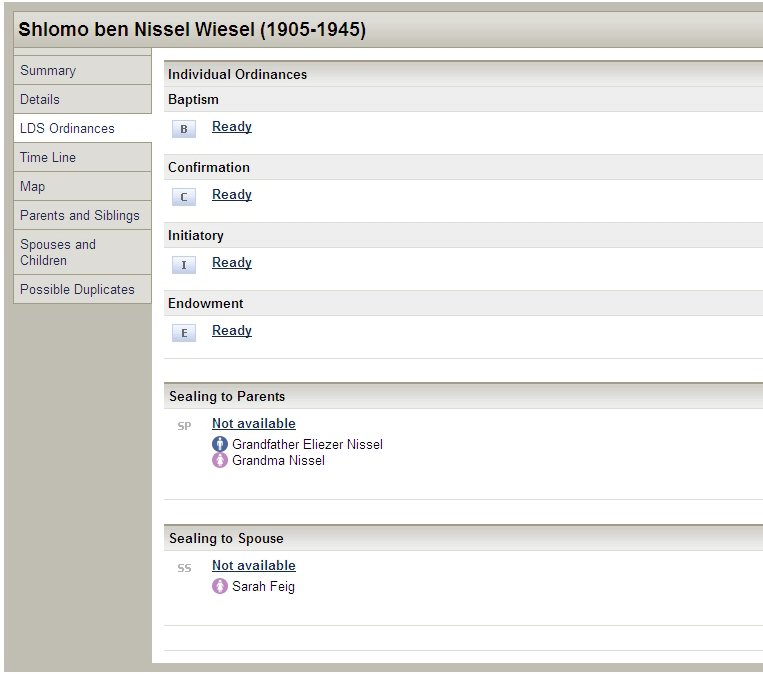763x674 pixels.
Task: Open the Summary tab
Action: coord(48,70)
